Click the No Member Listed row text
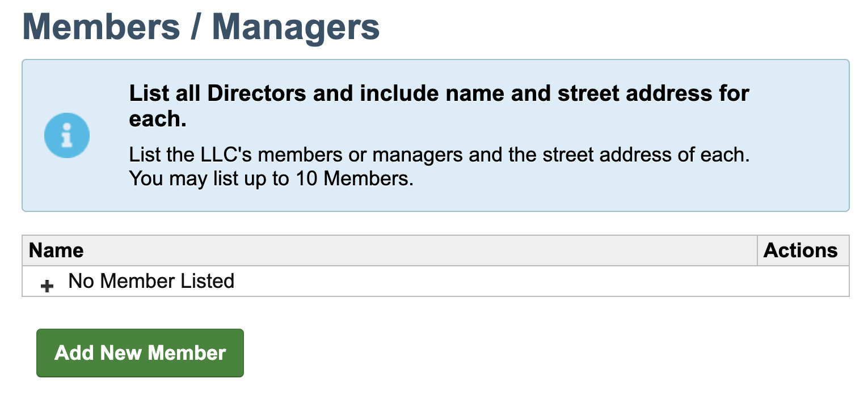Image resolution: width=868 pixels, height=408 pixels. (x=151, y=280)
